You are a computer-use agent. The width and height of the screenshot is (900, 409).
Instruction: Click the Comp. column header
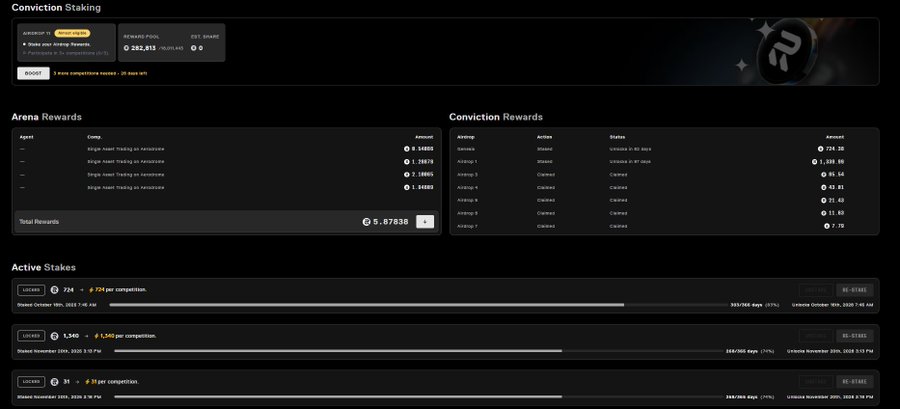(x=95, y=137)
